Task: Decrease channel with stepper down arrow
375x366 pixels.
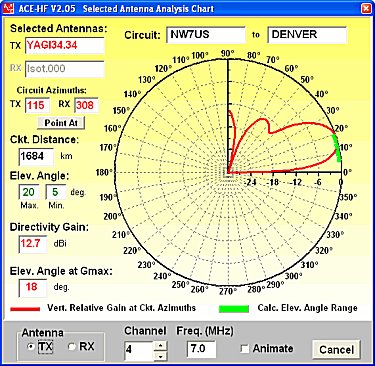Action: 161,356
